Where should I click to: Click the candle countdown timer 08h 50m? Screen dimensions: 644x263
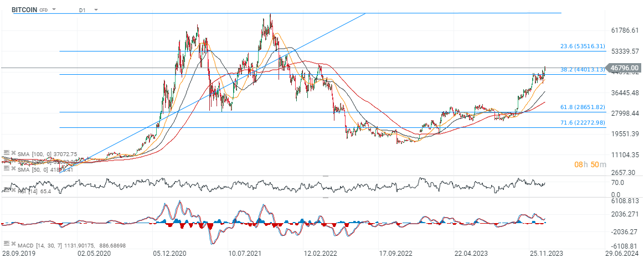point(590,164)
